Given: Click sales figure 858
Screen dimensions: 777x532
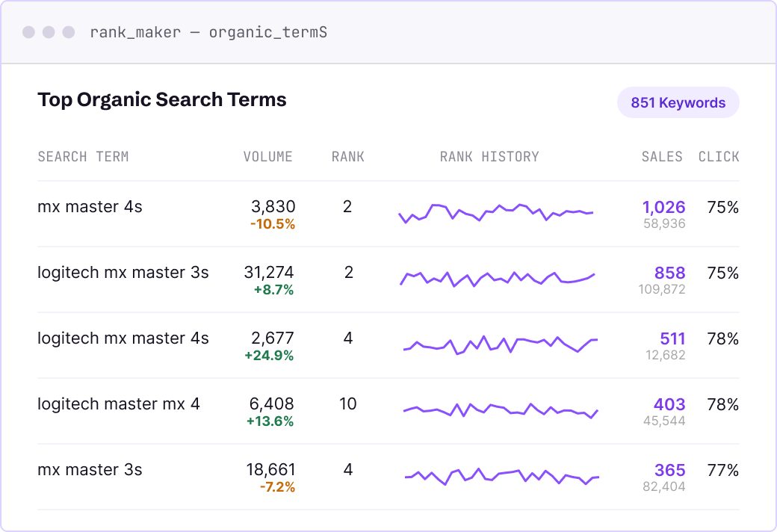Looking at the screenshot, I should 670,273.
